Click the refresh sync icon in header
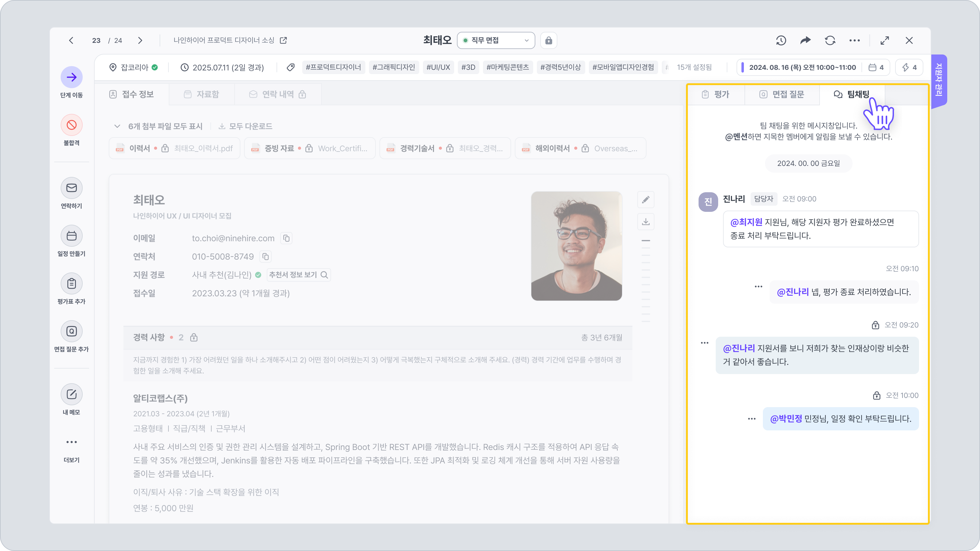The height and width of the screenshot is (551, 980). point(830,40)
